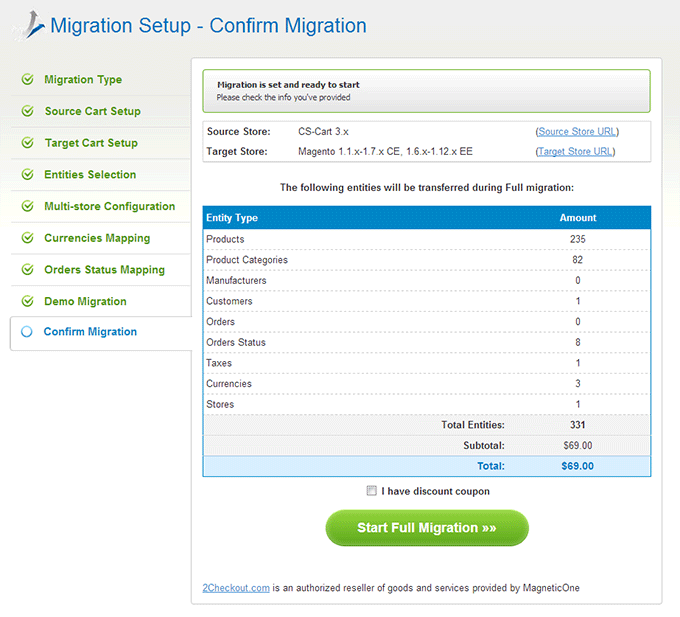The image size is (680, 617).
Task: Click the 'Migration is set and ready' notice
Action: tap(427, 91)
